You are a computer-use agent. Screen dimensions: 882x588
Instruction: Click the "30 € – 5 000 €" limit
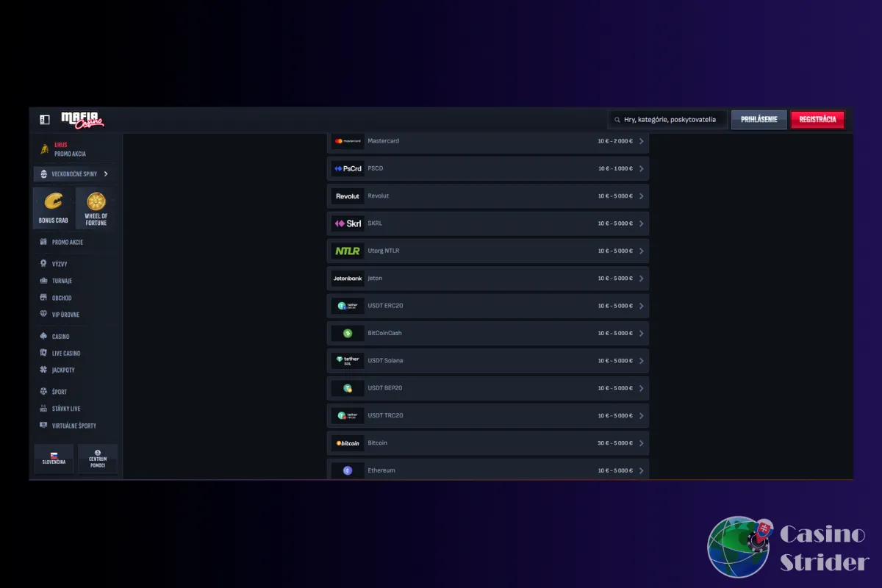pos(615,443)
